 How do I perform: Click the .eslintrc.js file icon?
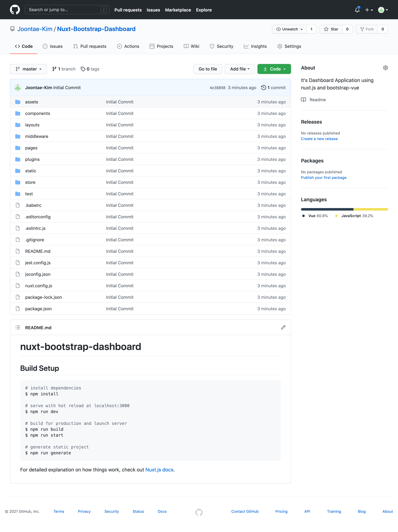point(18,228)
